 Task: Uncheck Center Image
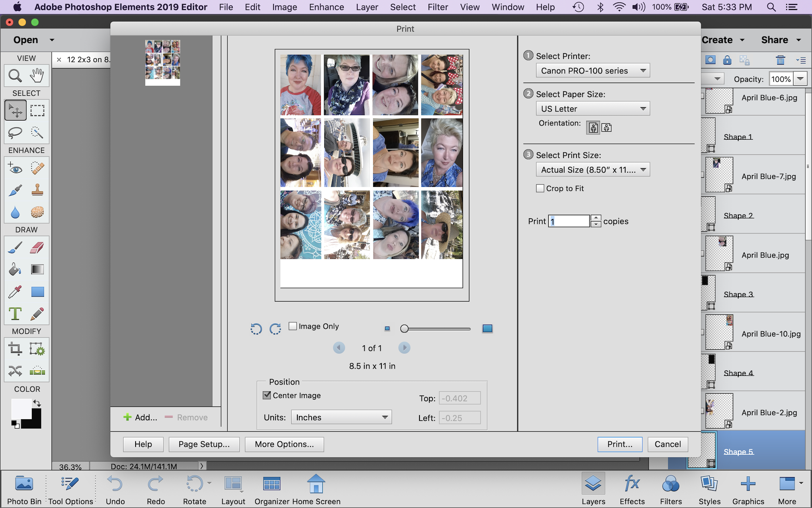266,395
